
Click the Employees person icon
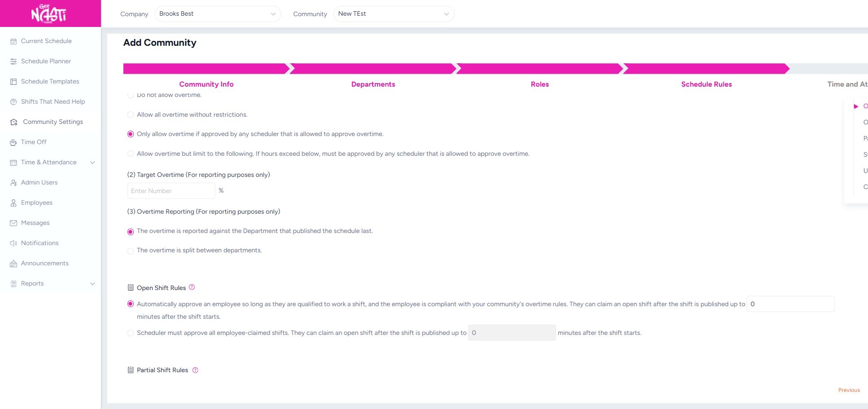(x=13, y=203)
